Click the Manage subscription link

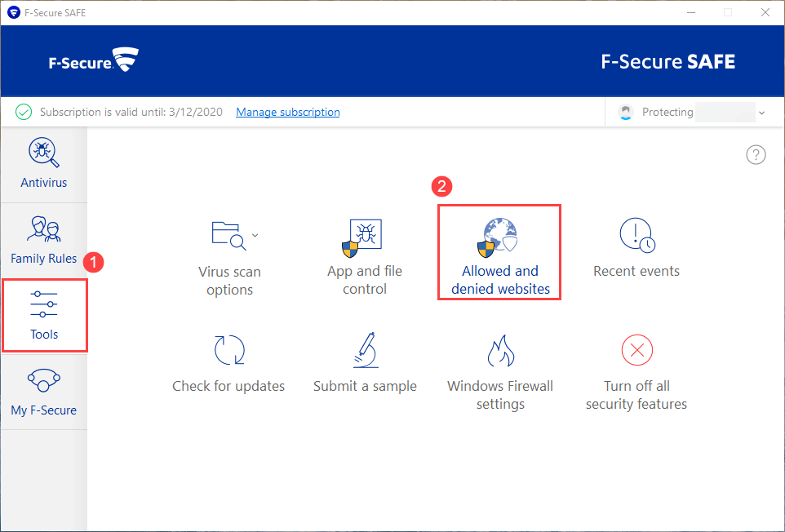pos(288,112)
